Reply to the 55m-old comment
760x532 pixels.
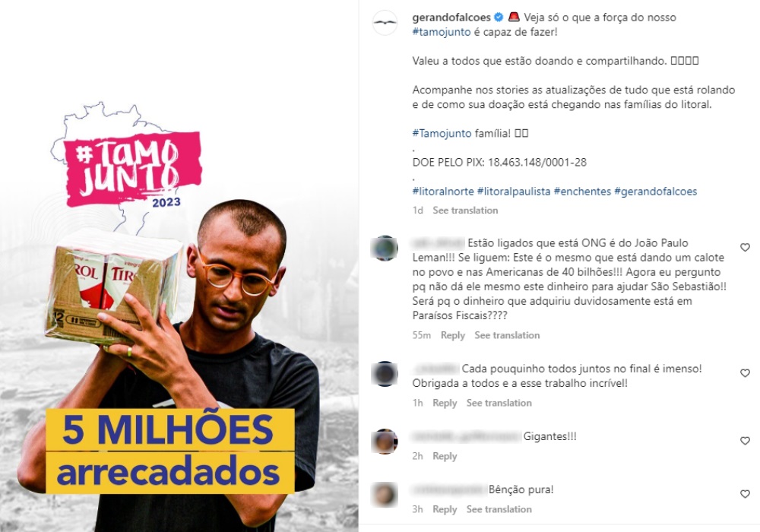tap(453, 335)
